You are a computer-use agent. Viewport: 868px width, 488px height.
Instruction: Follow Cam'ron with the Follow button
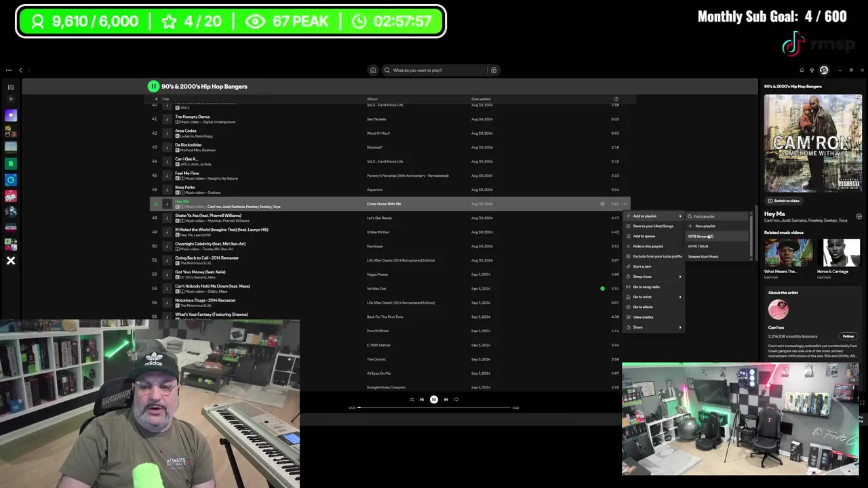[848, 336]
